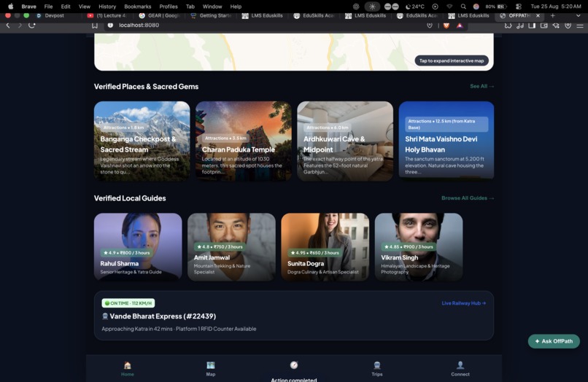Click the Ask OffPath assistant button

(x=554, y=341)
